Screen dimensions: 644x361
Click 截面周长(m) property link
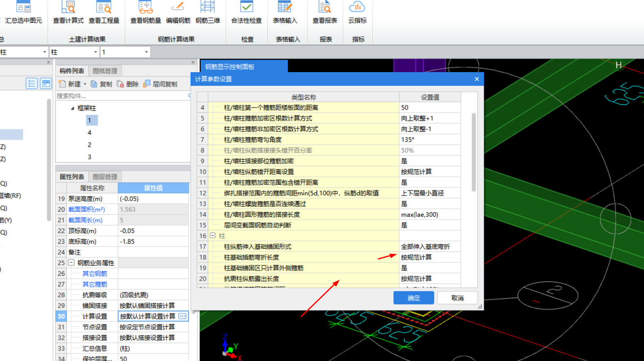click(85, 220)
